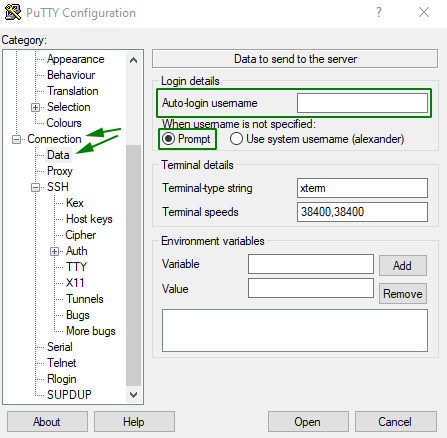Open the X11 settings
Image resolution: width=447 pixels, height=438 pixels.
coord(75,283)
